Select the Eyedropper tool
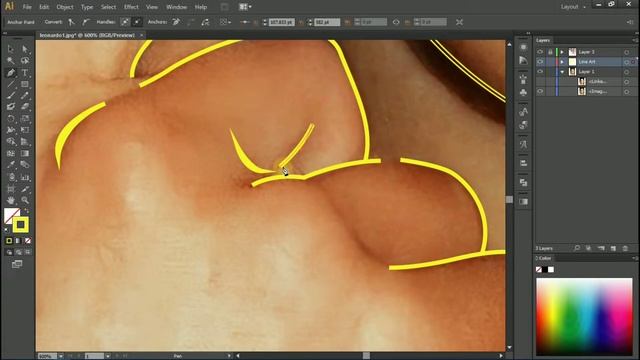The height and width of the screenshot is (360, 640). pyautogui.click(x=11, y=165)
